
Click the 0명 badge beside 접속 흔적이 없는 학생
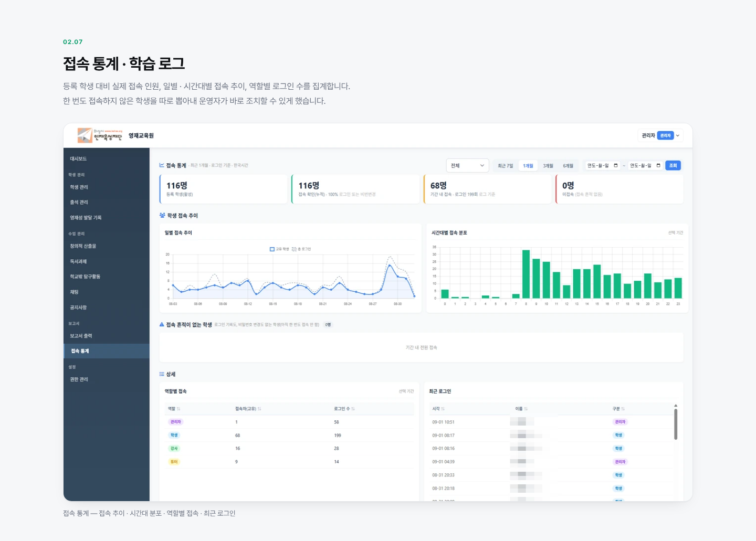click(x=328, y=325)
